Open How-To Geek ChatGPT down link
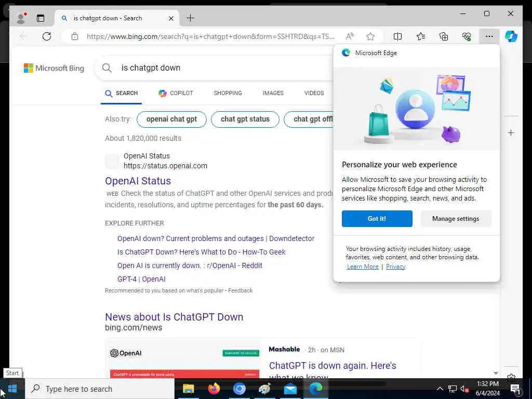Screen dimensions: 532x399 tap(201, 252)
